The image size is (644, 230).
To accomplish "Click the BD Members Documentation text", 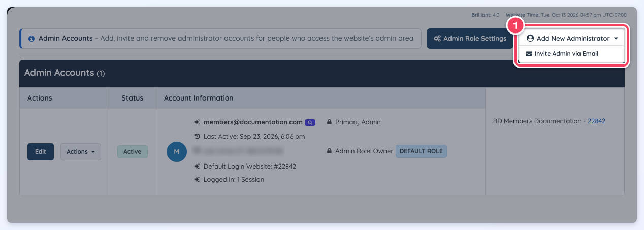I will coord(537,121).
